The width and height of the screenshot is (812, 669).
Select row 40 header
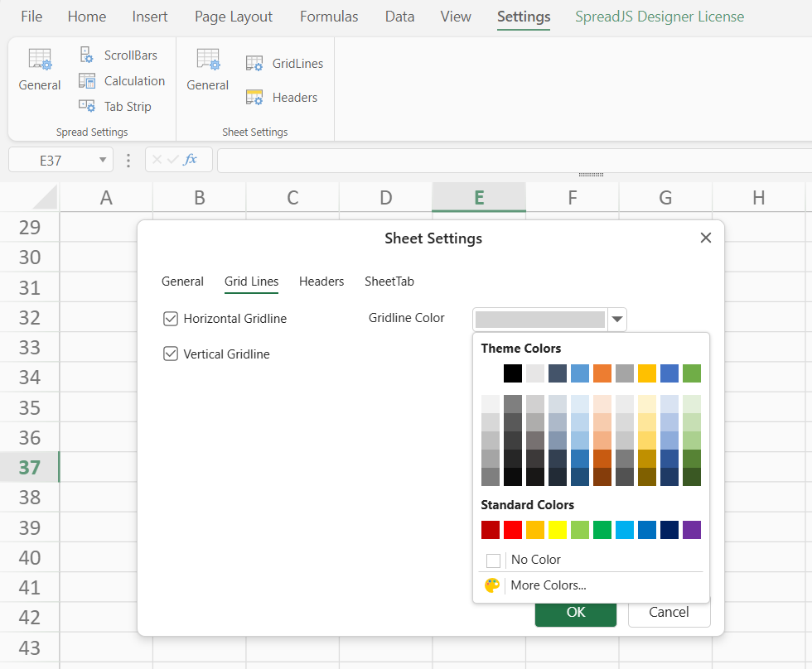(x=30, y=557)
